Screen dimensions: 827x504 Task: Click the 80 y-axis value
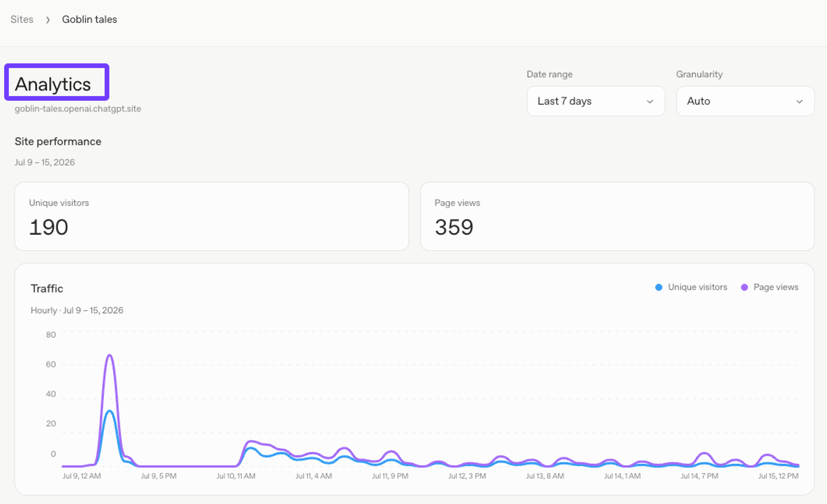pos(51,335)
